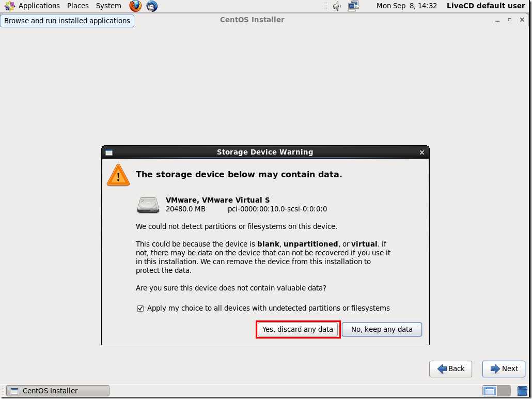The width and height of the screenshot is (532, 399).
Task: Open the Applications menu
Action: click(x=32, y=6)
